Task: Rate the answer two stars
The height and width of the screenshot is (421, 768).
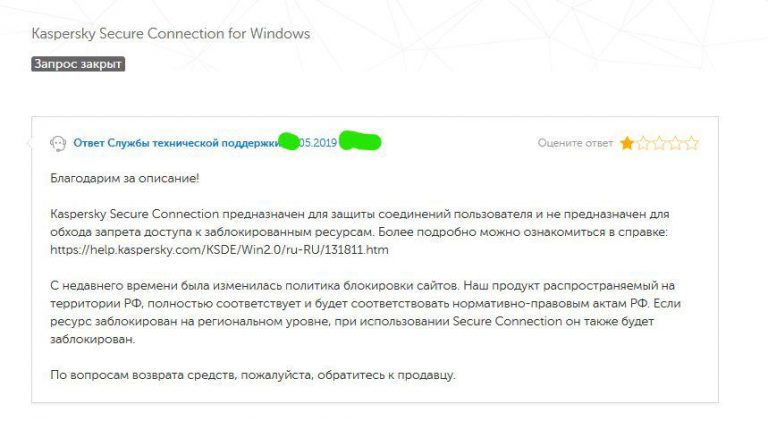Action: coord(643,143)
